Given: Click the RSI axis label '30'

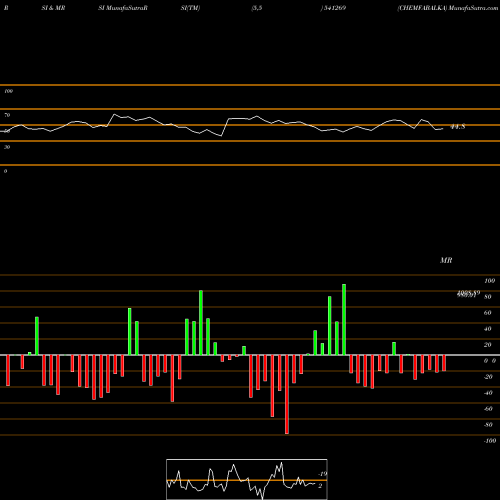Looking at the screenshot, I should (x=7, y=147).
